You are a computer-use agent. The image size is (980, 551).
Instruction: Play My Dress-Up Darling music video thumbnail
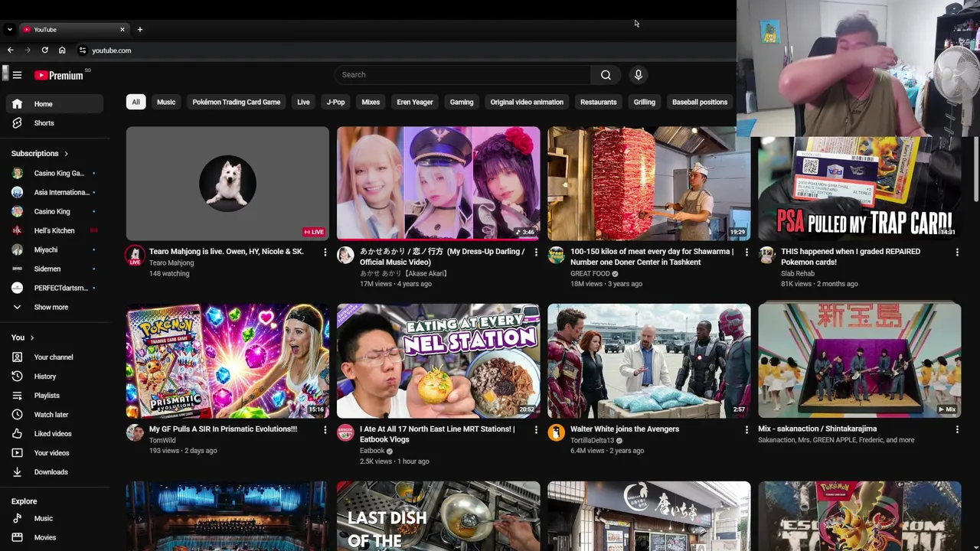[438, 184]
